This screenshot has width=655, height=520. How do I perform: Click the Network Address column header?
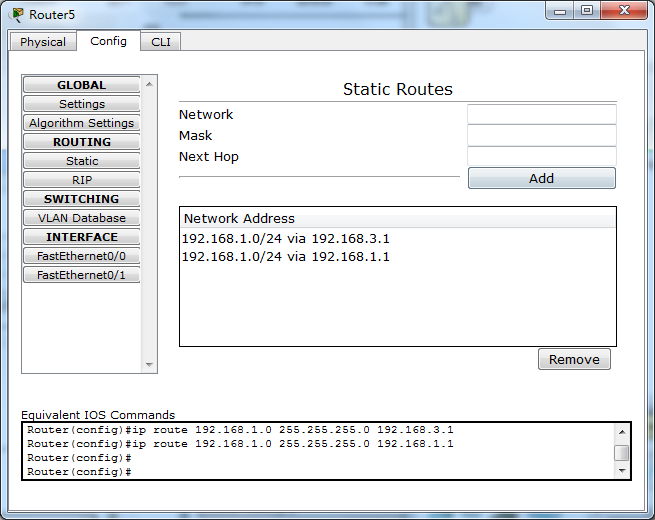pyautogui.click(x=398, y=218)
